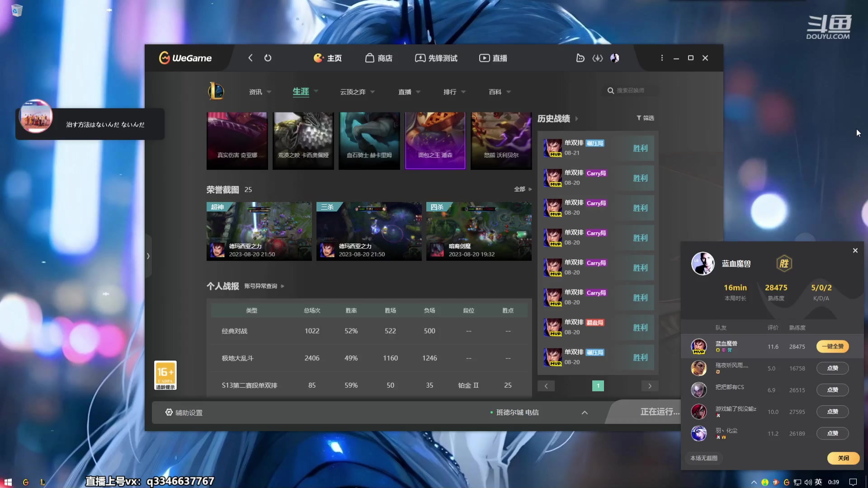Viewport: 868px width, 488px height.
Task: Open 辅助设置 settings
Action: click(184, 413)
